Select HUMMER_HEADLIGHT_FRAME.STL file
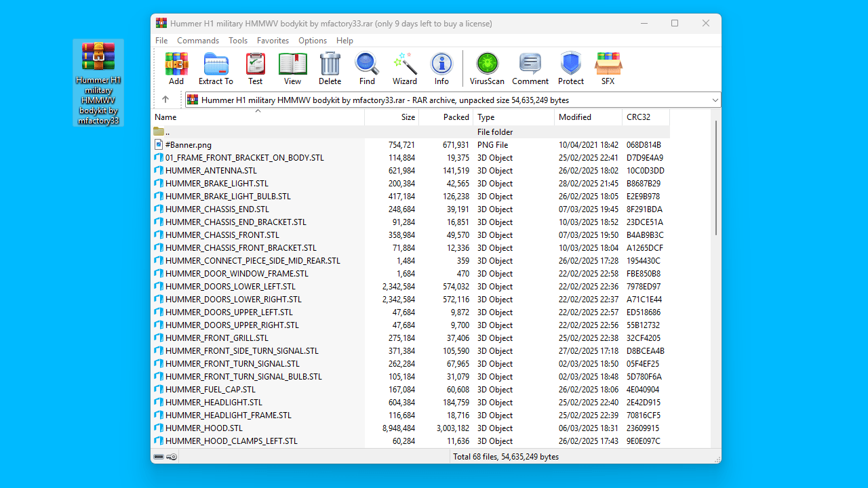Screen dimensions: 868x488 [x=228, y=415]
